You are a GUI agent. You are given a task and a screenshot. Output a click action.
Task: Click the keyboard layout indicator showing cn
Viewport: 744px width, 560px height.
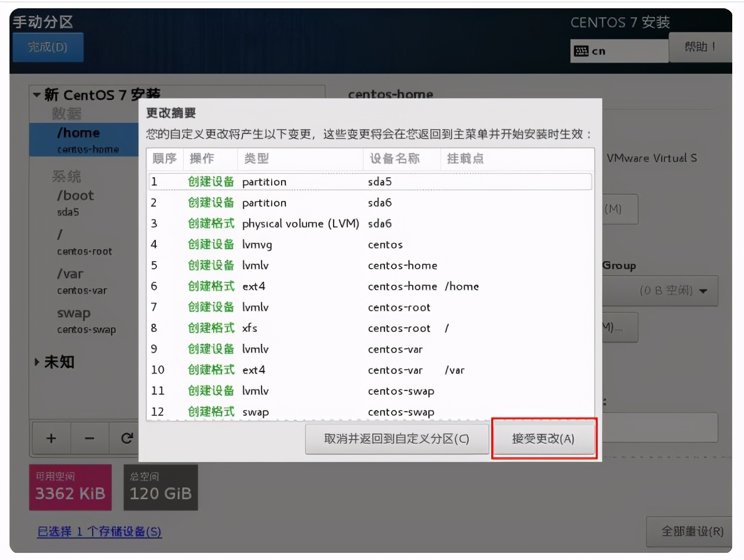click(618, 51)
